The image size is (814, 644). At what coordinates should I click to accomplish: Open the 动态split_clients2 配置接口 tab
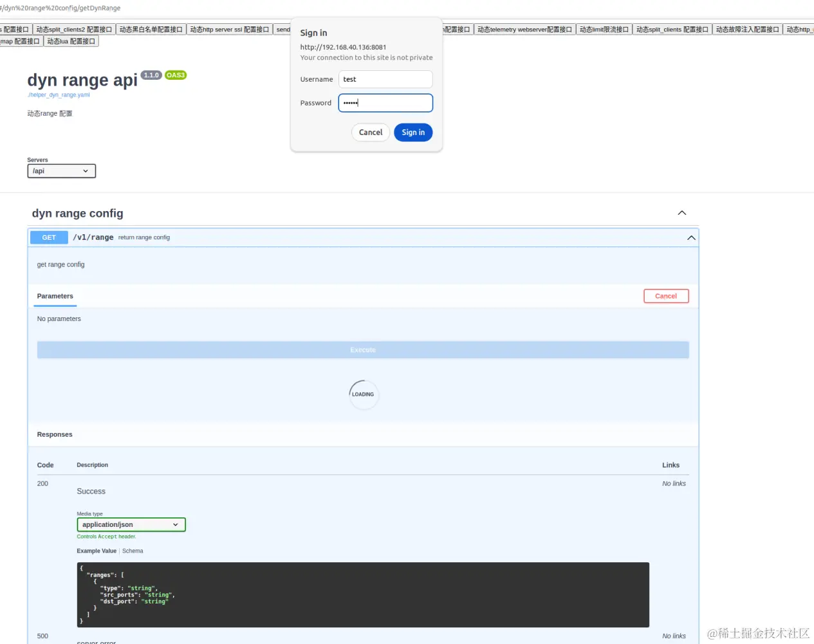(74, 30)
